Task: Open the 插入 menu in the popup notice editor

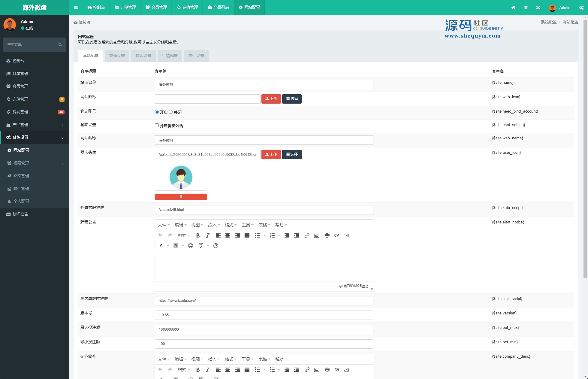Action: pyautogui.click(x=214, y=225)
